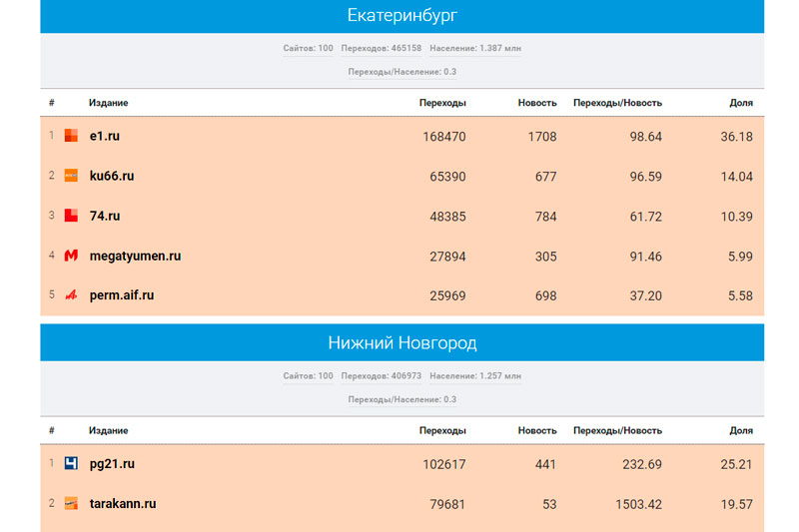Screen dimensions: 799x532
Task: Sort Нижний Новгород table by Издание column
Action: click(108, 431)
